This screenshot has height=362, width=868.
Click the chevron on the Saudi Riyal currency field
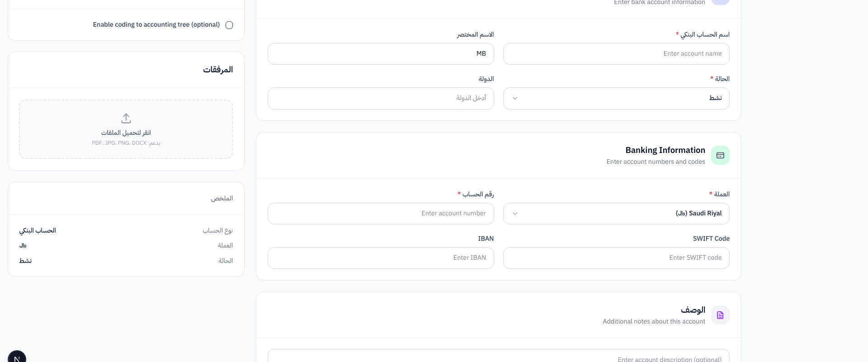pos(514,213)
